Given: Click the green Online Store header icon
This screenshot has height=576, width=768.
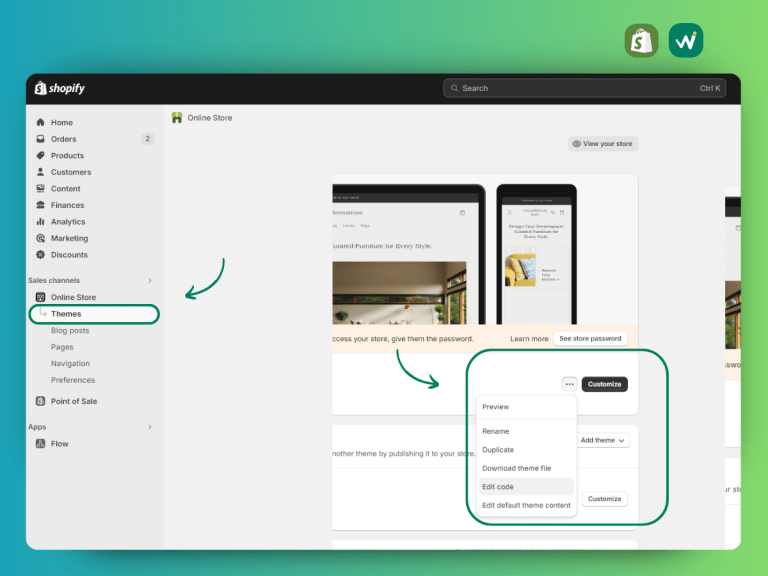Looking at the screenshot, I should pos(177,118).
